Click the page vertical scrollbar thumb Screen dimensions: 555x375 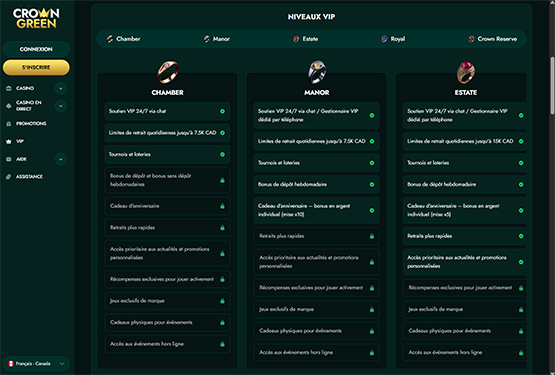552,85
